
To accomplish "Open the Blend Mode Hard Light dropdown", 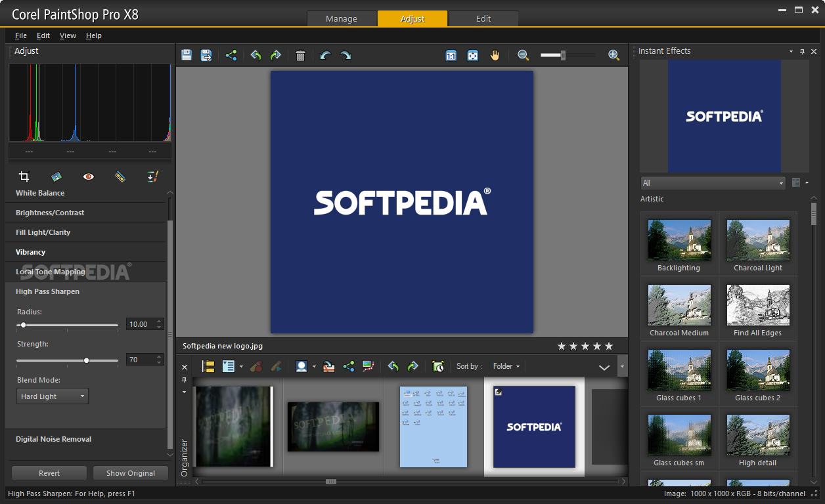I will pyautogui.click(x=53, y=396).
